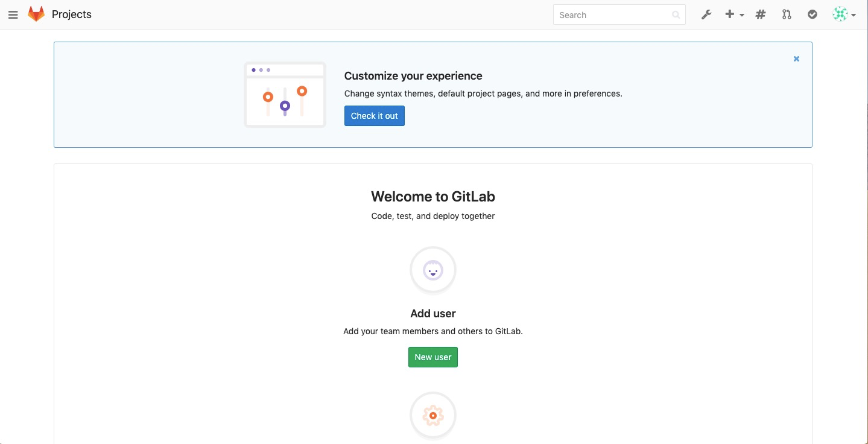868x444 pixels.
Task: Click the orange gear circle icon
Action: (x=433, y=416)
